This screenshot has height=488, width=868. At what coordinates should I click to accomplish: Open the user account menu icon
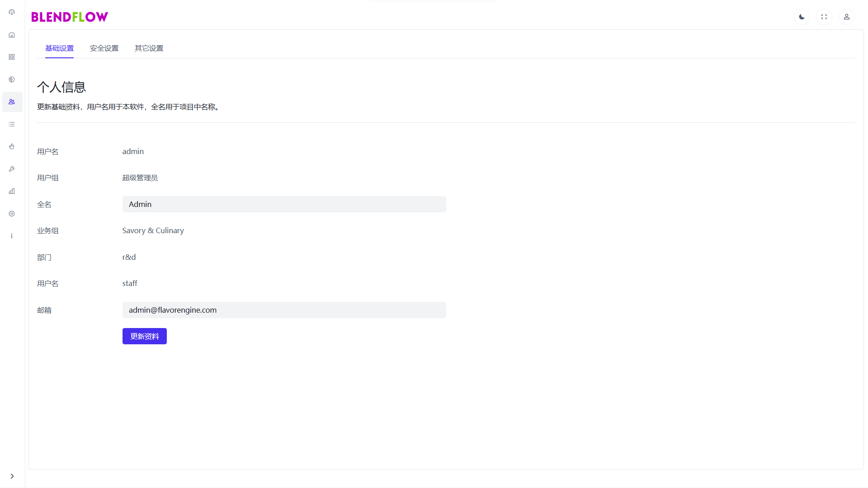pos(846,17)
